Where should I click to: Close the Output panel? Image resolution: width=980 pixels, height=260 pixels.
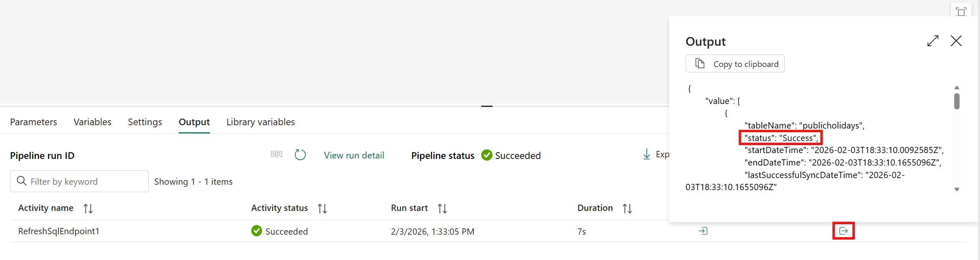pos(956,41)
